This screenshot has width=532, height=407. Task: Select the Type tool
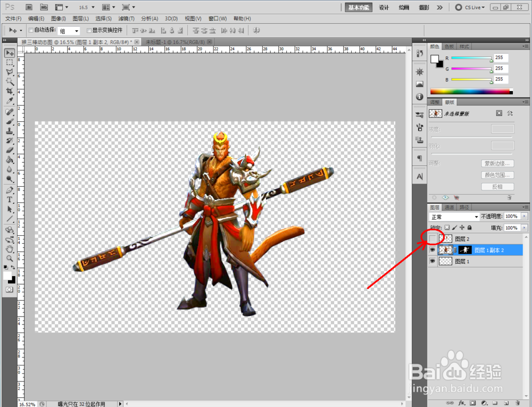[x=10, y=200]
